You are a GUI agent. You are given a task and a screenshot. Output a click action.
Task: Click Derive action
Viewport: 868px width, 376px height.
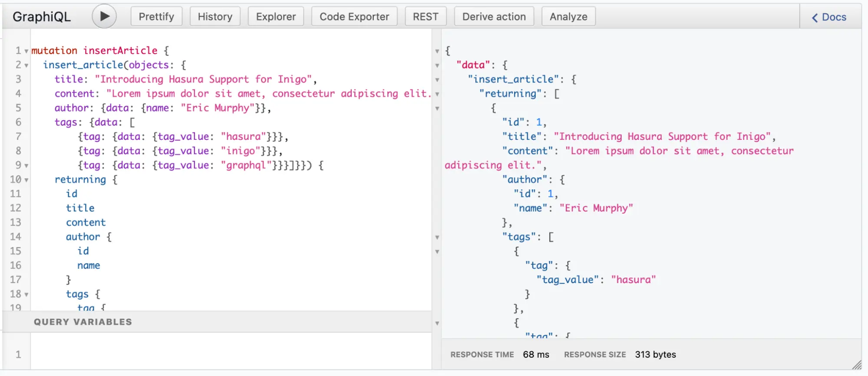pos(494,16)
